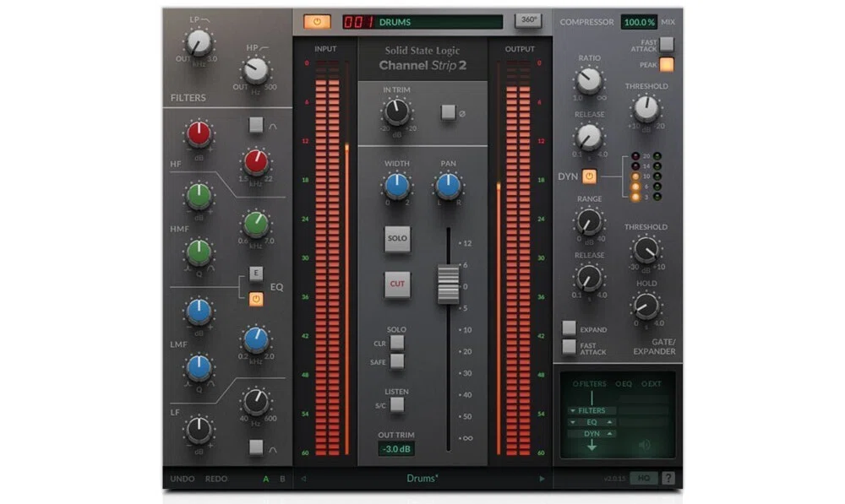Click the gate HOLD knob

[x=646, y=306]
